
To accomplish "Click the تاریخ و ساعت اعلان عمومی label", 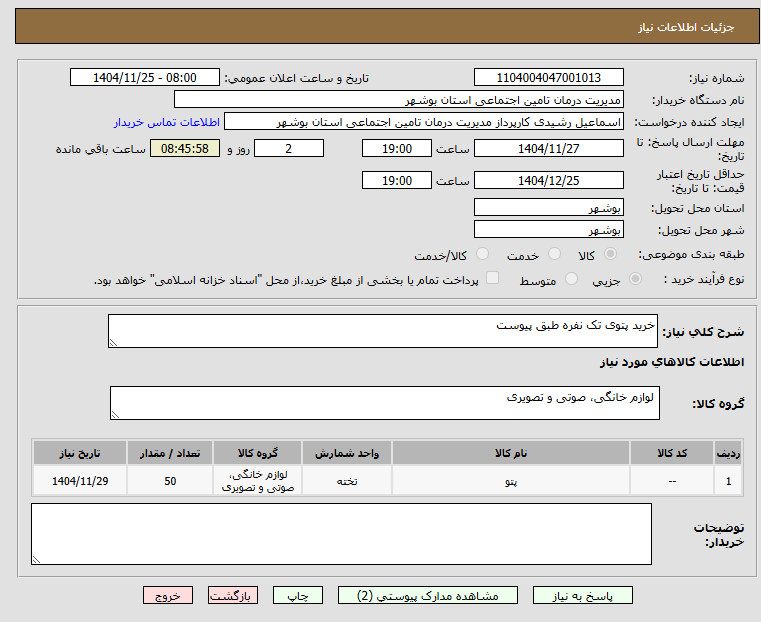I will [x=297, y=78].
